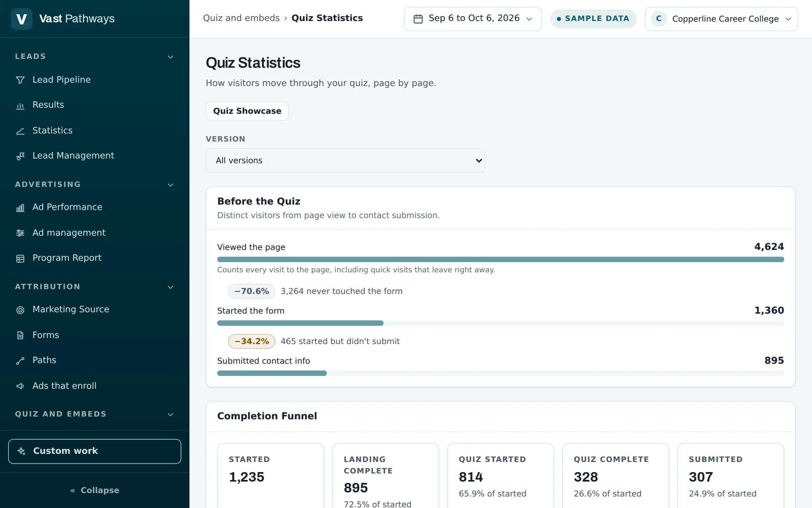Click the Before the Quiz heading

(x=259, y=201)
